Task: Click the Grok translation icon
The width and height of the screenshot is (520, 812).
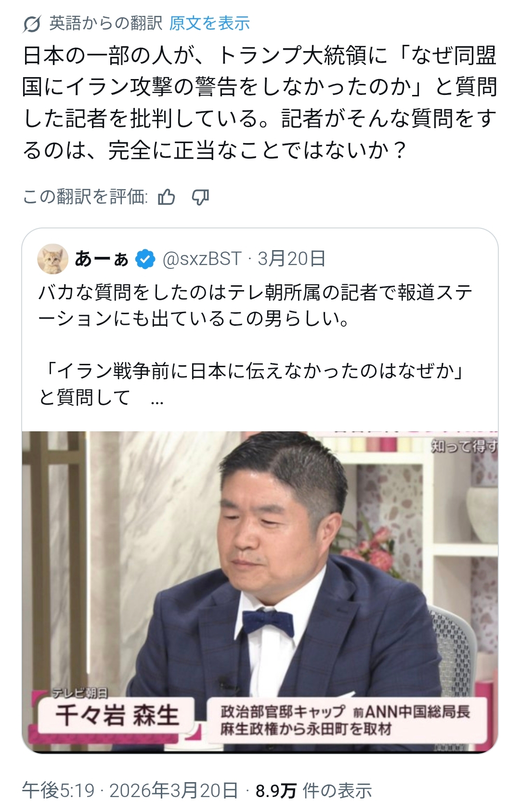Action: pos(32,24)
